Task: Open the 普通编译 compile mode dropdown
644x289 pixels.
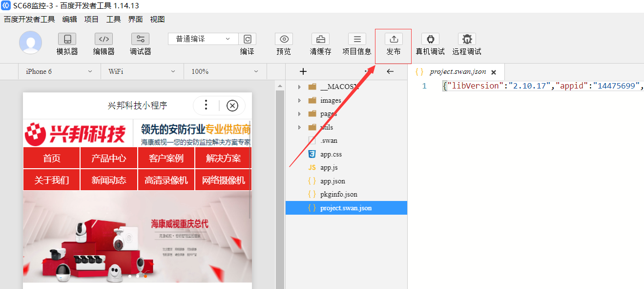Action: coord(203,39)
